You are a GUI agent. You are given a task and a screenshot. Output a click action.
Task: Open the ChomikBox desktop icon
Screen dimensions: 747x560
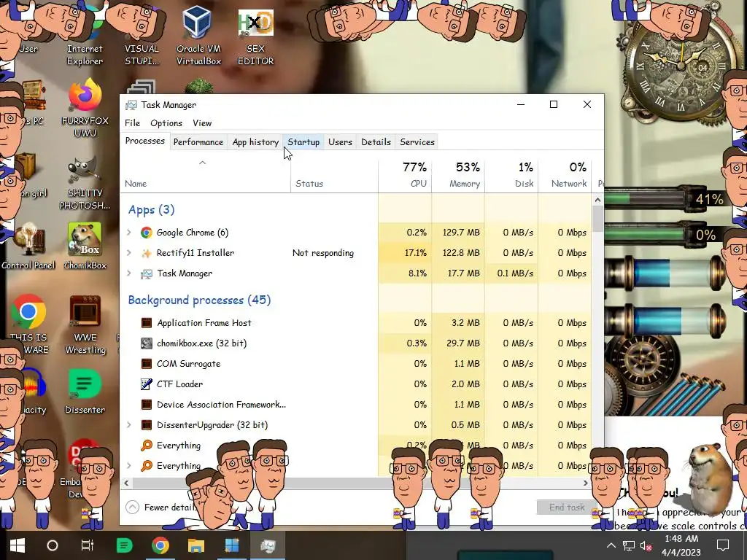tap(85, 246)
